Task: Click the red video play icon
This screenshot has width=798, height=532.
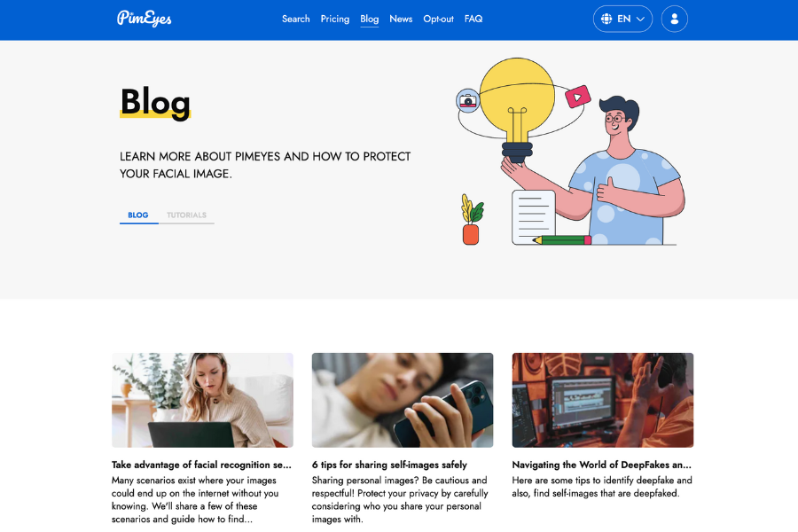Action: (x=577, y=97)
